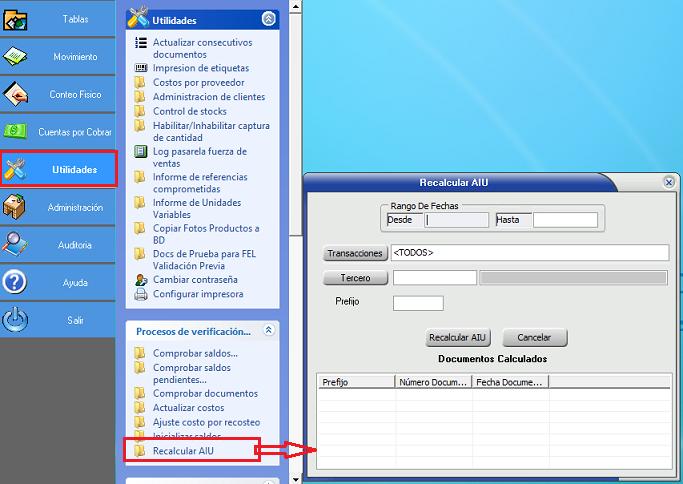
Task: Open Conteo Físico module icon
Action: coord(16,94)
